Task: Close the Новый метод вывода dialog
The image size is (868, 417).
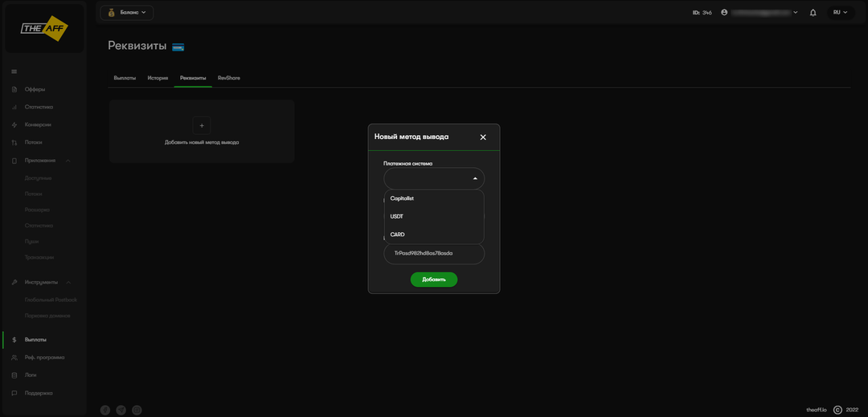Action: click(x=483, y=137)
